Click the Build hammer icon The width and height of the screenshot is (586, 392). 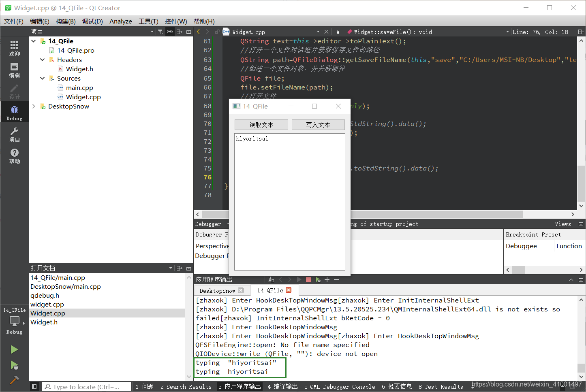coord(14,380)
